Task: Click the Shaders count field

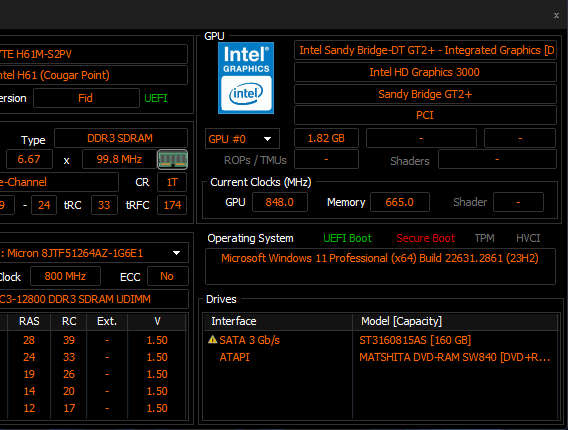Action: 497,159
